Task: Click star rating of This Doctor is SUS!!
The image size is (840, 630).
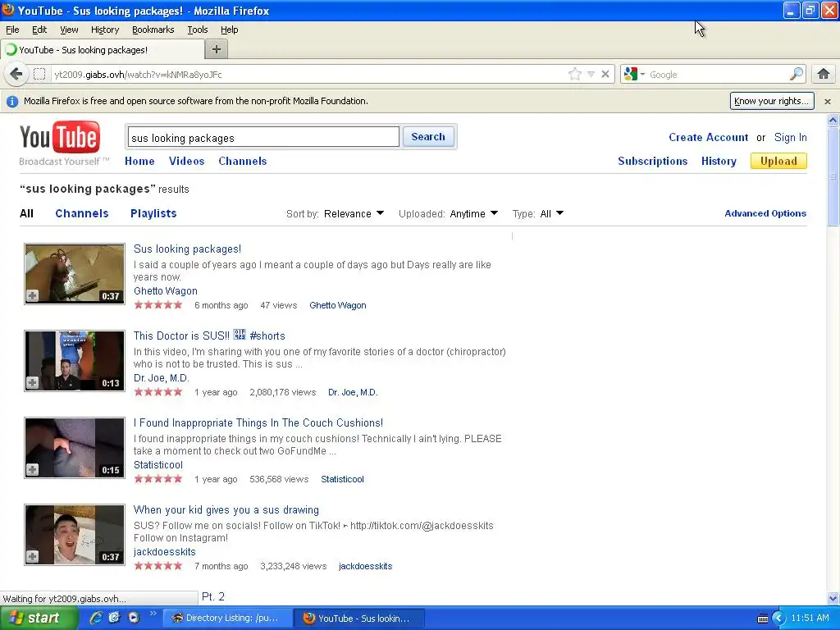Action: click(x=158, y=391)
